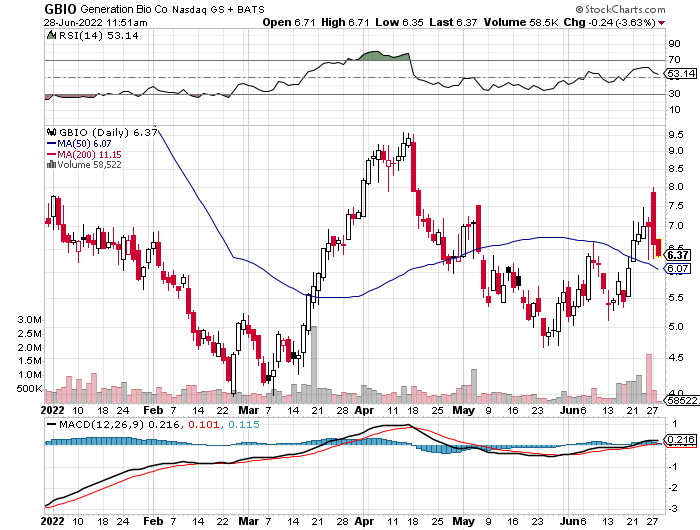Click the RSI(14) 53.14 indicator label

point(99,36)
